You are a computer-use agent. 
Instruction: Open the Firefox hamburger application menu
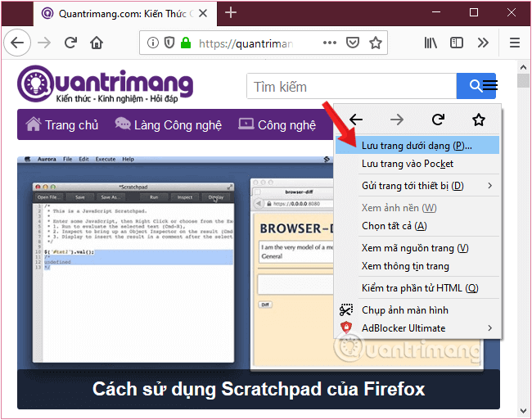pyautogui.click(x=514, y=43)
